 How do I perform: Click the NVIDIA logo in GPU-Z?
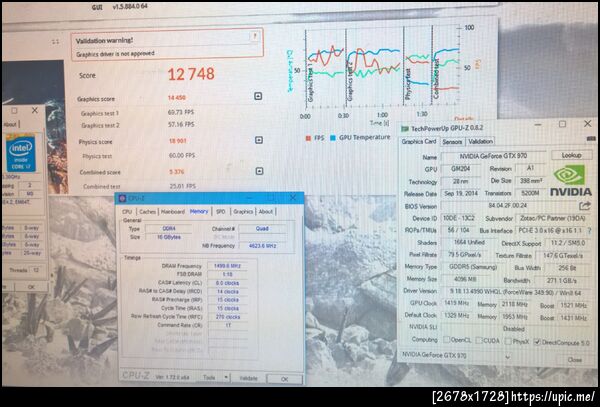tap(571, 181)
